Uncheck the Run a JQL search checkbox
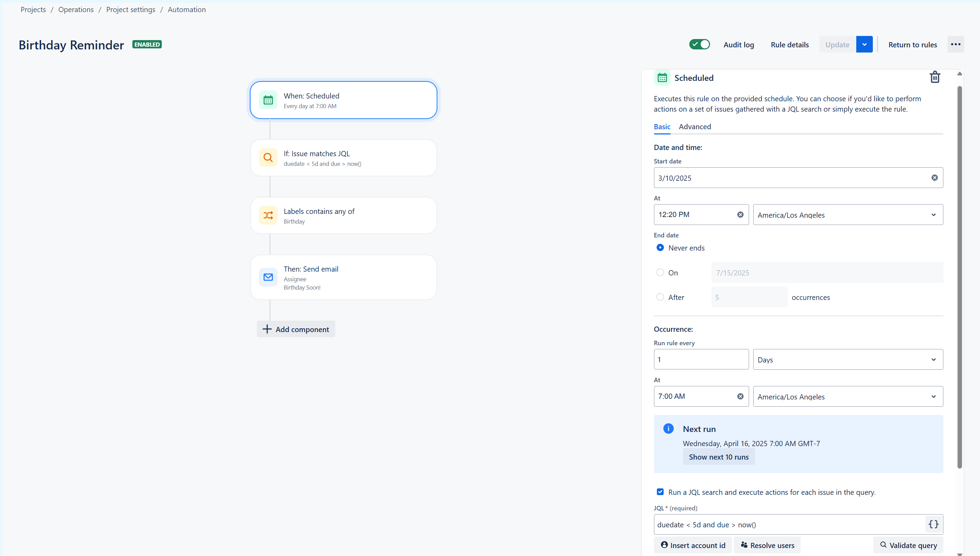The height and width of the screenshot is (556, 980). 660,492
